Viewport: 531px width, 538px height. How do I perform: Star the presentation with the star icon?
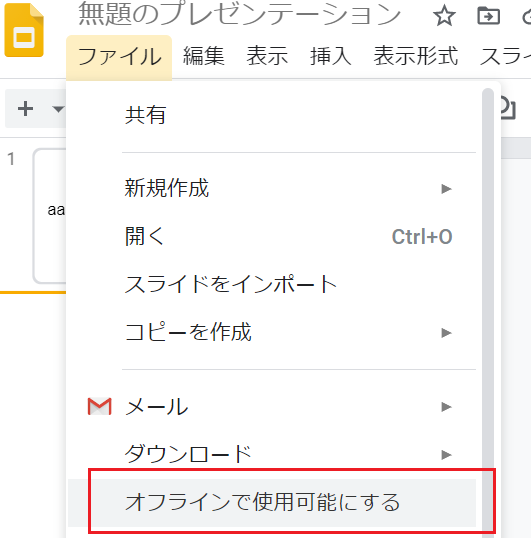tap(444, 16)
